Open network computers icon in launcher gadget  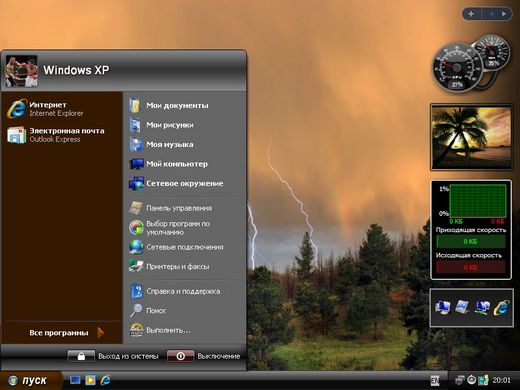click(x=482, y=307)
